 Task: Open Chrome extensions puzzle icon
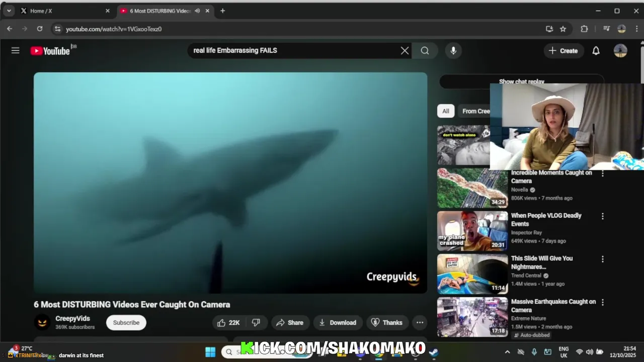[x=584, y=29]
